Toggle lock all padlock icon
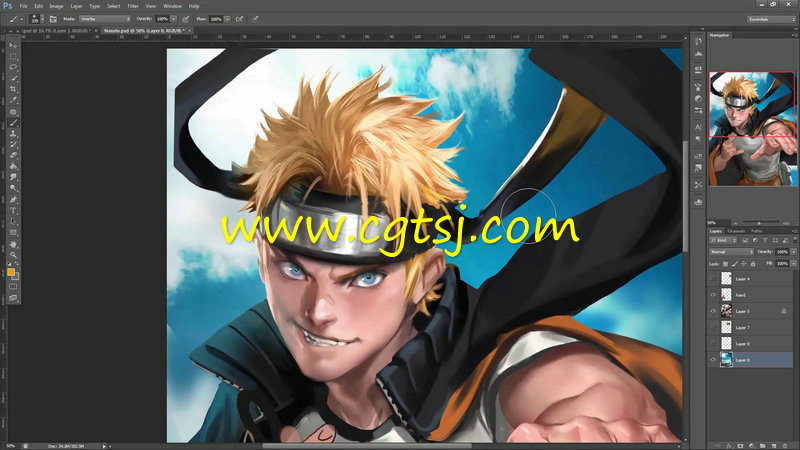The image size is (800, 450). click(x=753, y=264)
